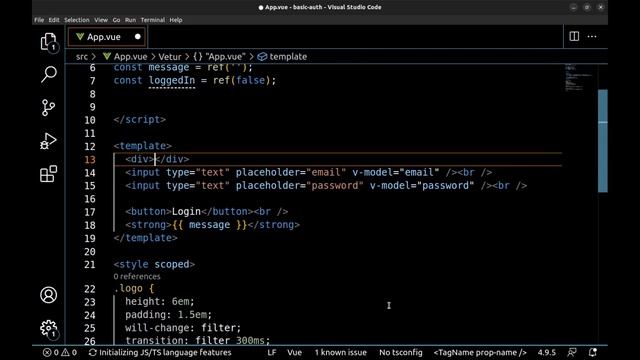640x360 pixels.
Task: Open the Run and Debug view
Action: click(x=49, y=141)
